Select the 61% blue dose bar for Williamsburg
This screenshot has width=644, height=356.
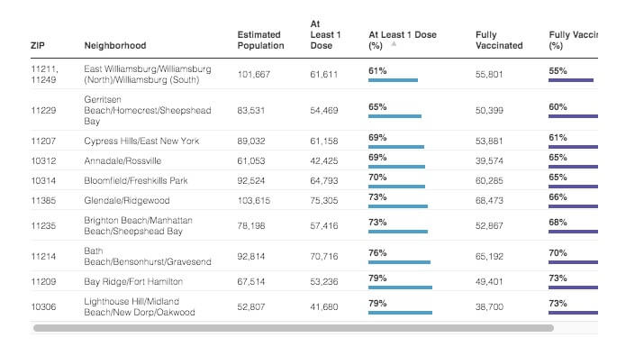(x=393, y=80)
